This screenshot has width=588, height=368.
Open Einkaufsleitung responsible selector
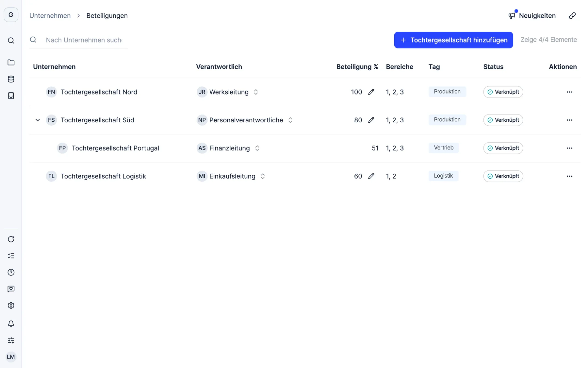(x=263, y=176)
